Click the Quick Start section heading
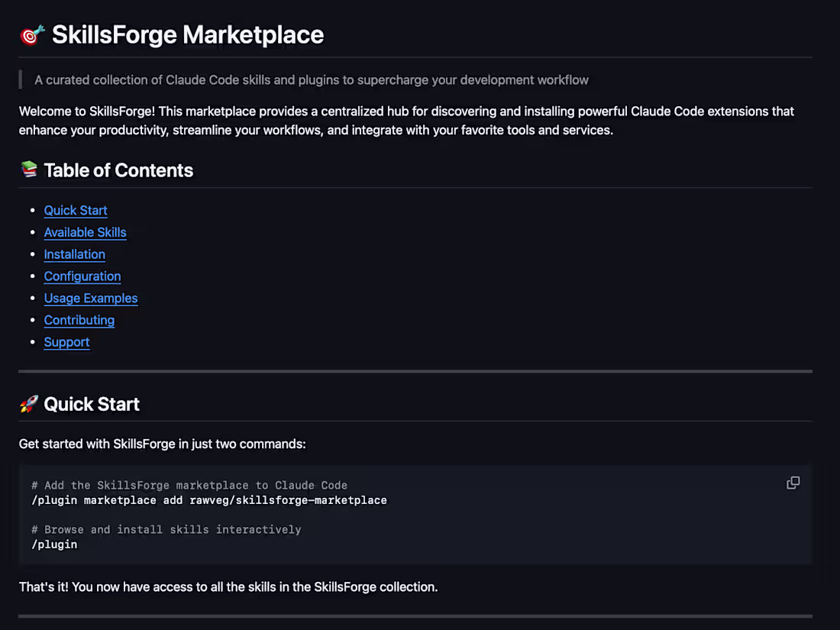Image resolution: width=840 pixels, height=630 pixels. [92, 404]
